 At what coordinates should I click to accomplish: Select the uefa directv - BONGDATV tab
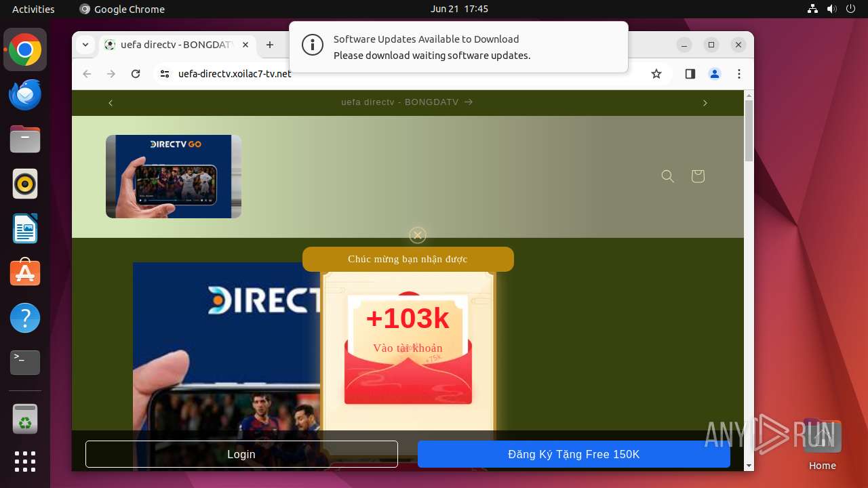point(178,45)
